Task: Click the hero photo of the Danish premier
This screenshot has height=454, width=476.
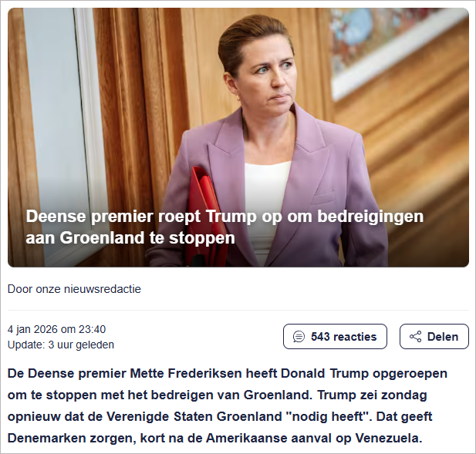Action: pyautogui.click(x=238, y=137)
